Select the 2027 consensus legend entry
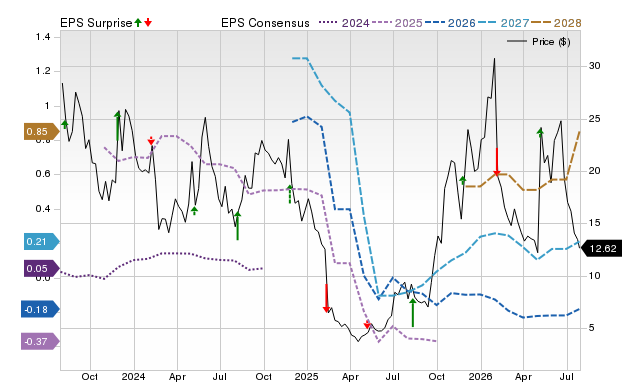This screenshot has width=640, height=382. pos(503,23)
